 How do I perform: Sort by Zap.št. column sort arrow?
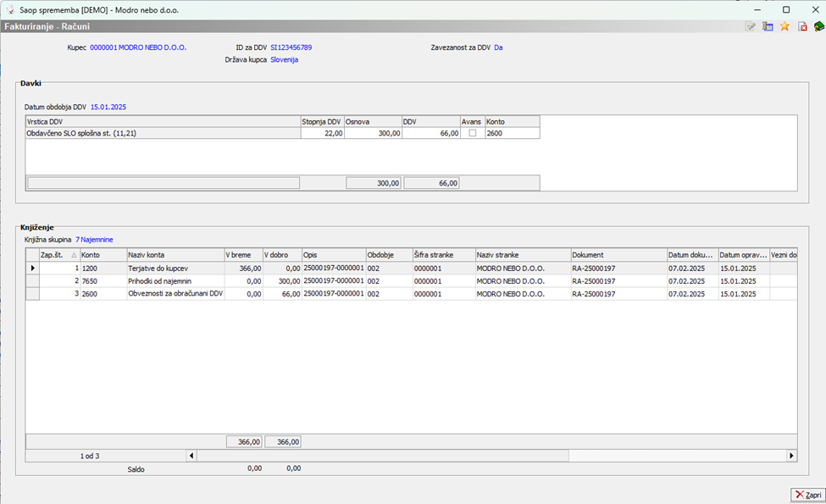click(x=72, y=255)
